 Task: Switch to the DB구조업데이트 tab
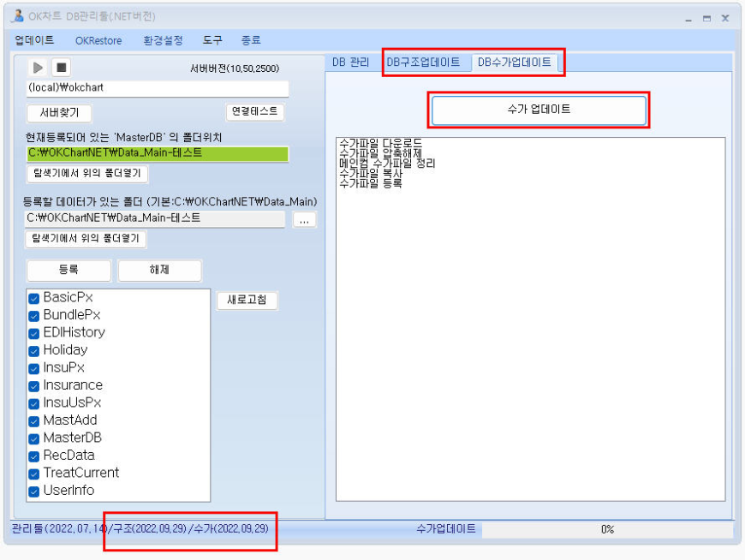click(423, 63)
